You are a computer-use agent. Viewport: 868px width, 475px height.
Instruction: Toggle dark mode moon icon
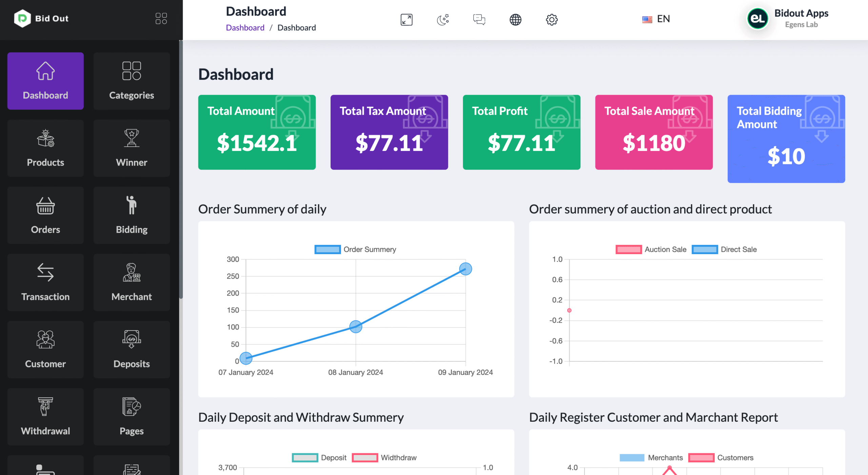[x=442, y=20]
